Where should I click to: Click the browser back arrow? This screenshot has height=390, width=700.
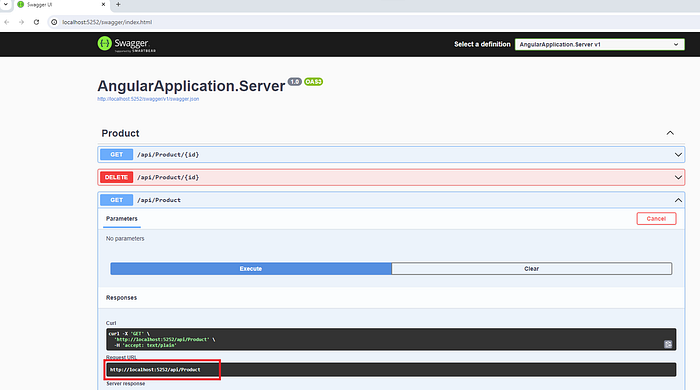7,22
